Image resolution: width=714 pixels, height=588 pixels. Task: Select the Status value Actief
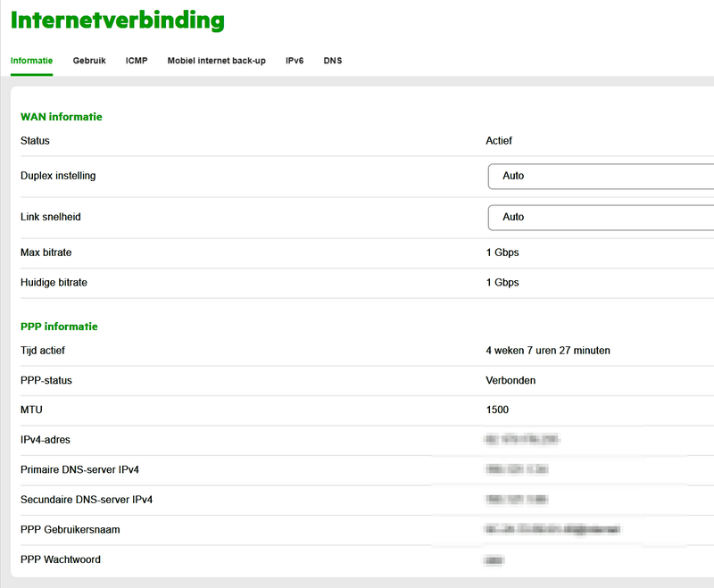499,141
